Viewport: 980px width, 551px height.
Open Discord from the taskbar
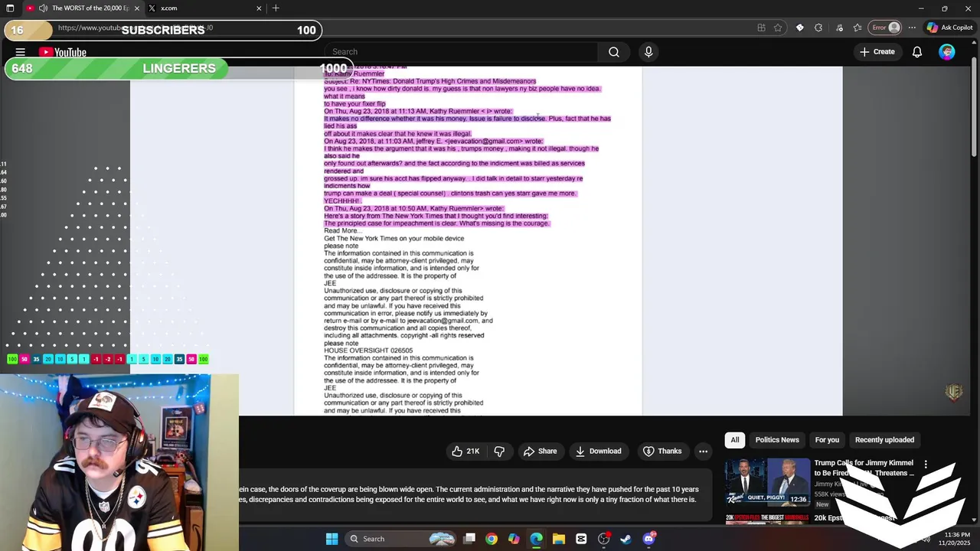click(648, 539)
